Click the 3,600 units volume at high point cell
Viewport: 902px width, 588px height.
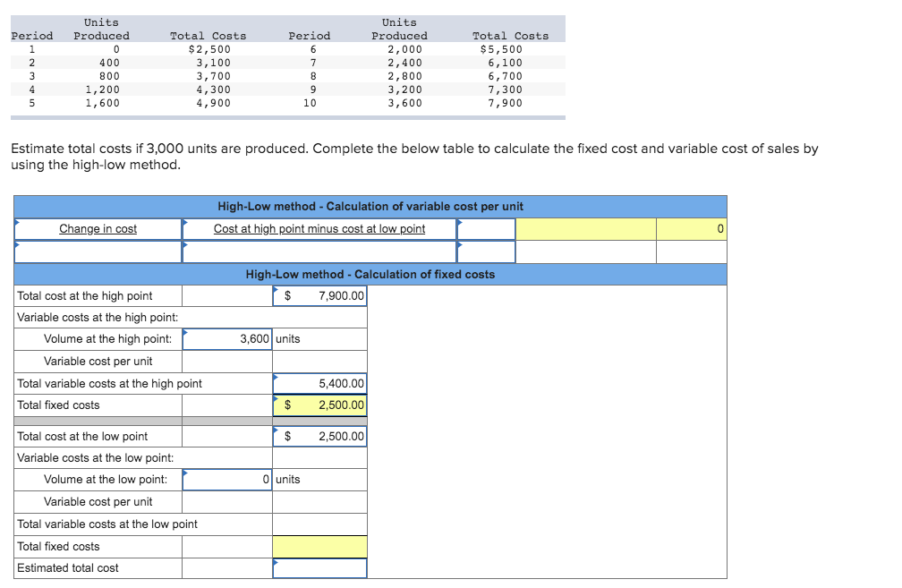coord(226,339)
